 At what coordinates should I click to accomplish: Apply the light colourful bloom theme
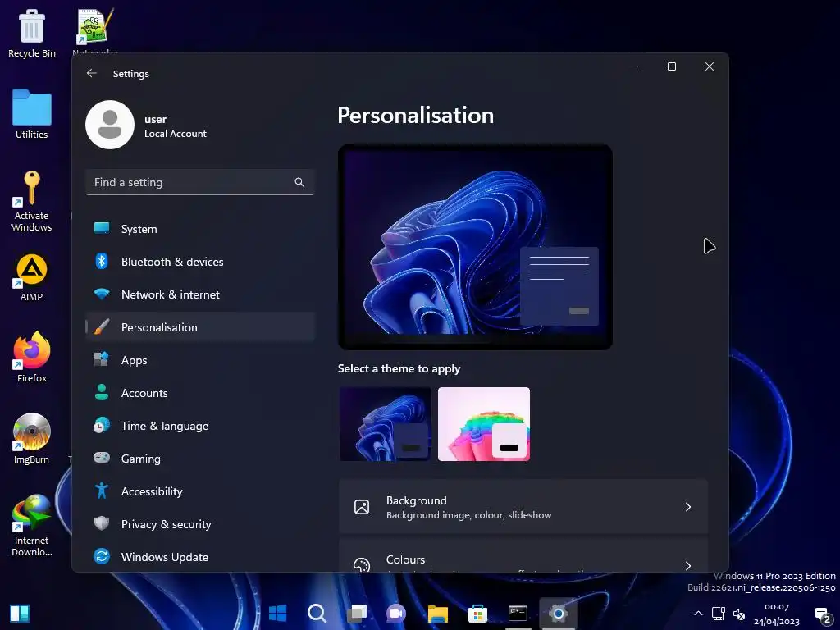[x=484, y=424]
